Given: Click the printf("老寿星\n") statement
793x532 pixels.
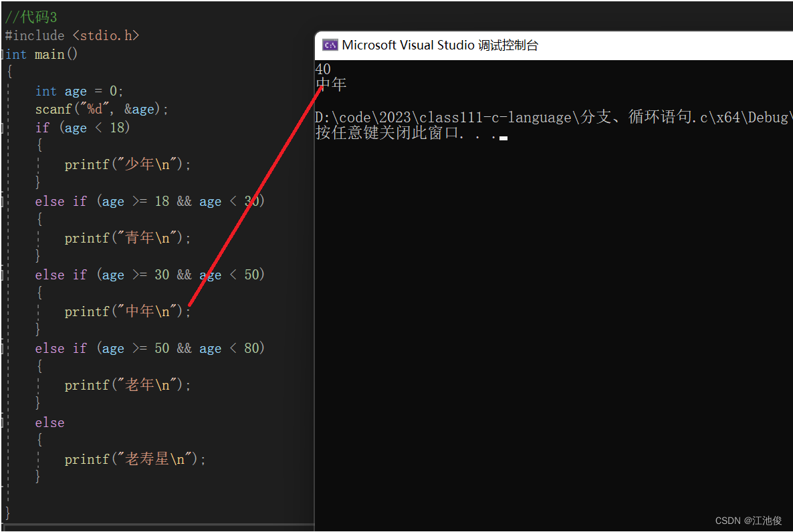Looking at the screenshot, I should [x=135, y=459].
